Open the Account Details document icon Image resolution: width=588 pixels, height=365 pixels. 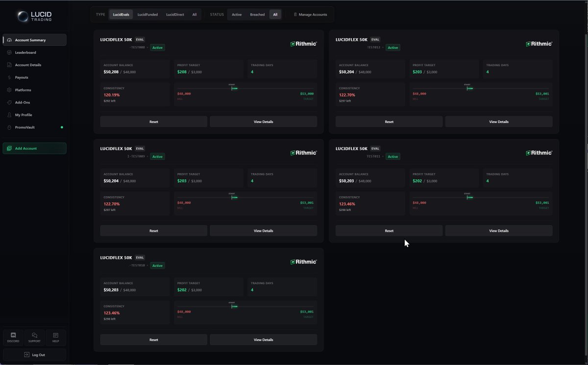coord(10,65)
